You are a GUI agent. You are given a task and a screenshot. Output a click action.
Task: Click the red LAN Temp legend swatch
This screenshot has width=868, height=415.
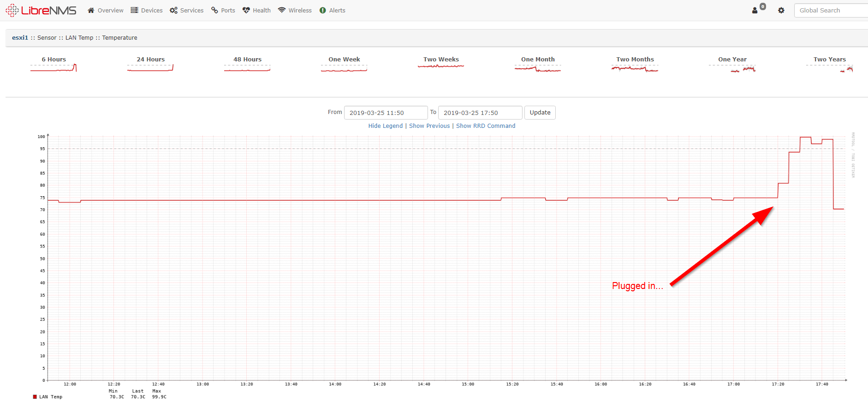(35, 397)
